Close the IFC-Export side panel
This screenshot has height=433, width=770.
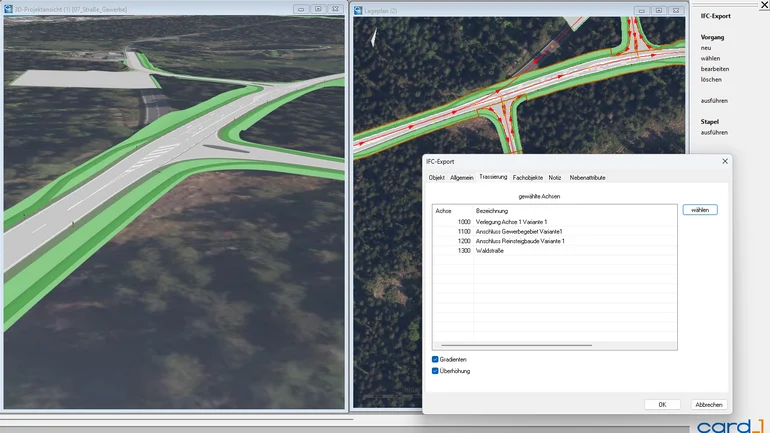(764, 5)
